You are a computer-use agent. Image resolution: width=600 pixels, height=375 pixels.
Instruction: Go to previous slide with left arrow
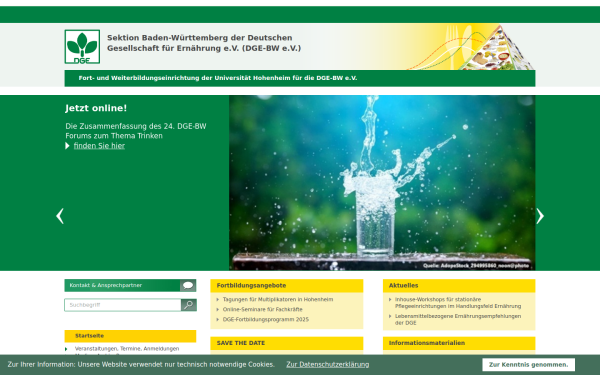[x=60, y=216]
